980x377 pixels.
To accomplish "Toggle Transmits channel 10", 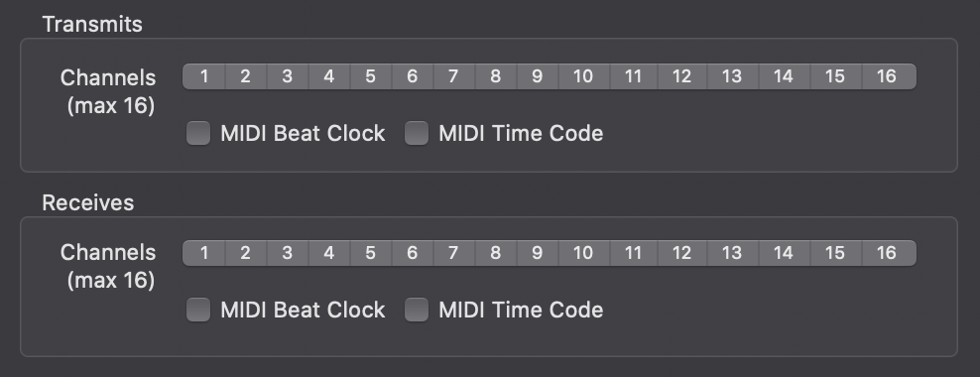I will coord(584,76).
